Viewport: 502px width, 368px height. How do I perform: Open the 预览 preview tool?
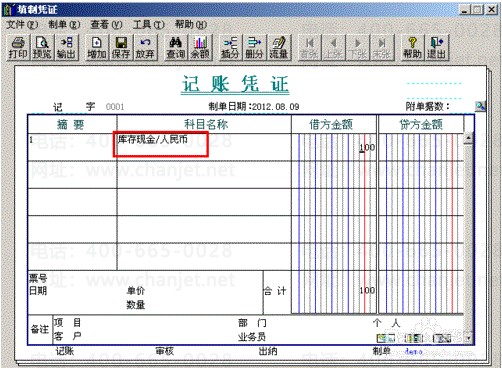click(x=42, y=47)
